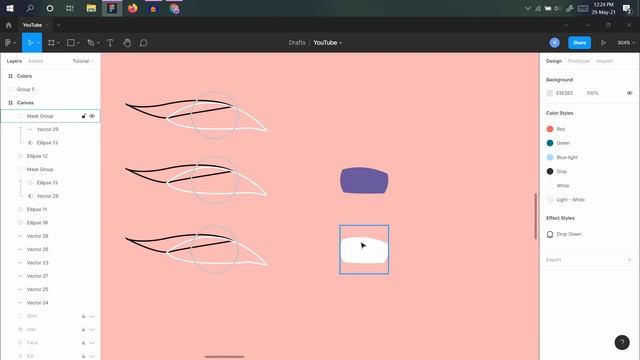Click the blue Share button
The height and width of the screenshot is (360, 640).
[x=579, y=42]
